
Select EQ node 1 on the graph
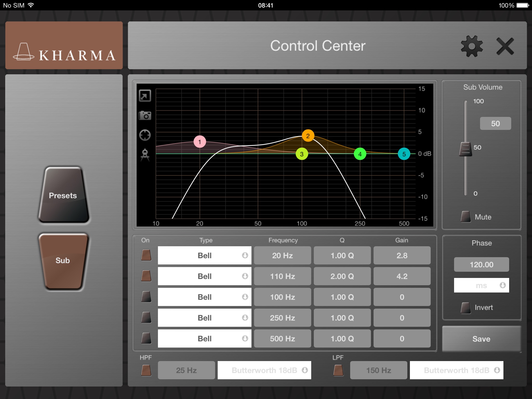click(200, 142)
